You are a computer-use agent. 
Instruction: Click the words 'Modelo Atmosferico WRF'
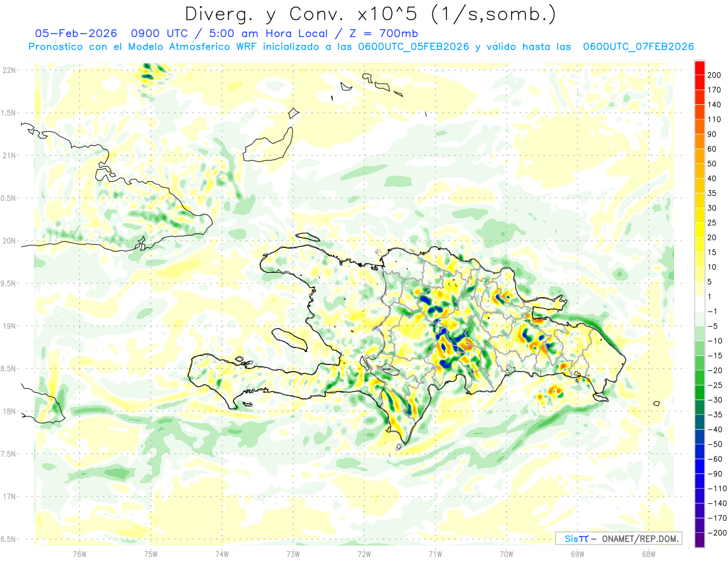point(192,47)
